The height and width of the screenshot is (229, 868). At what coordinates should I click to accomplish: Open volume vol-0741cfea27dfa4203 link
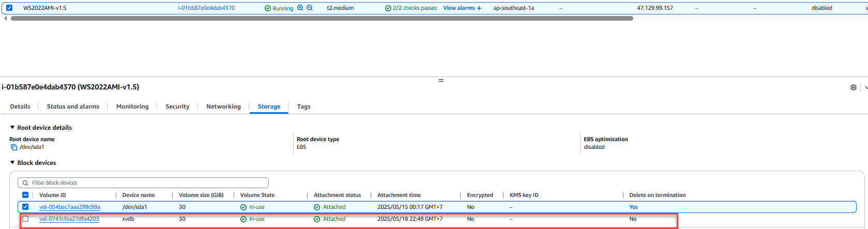69,219
